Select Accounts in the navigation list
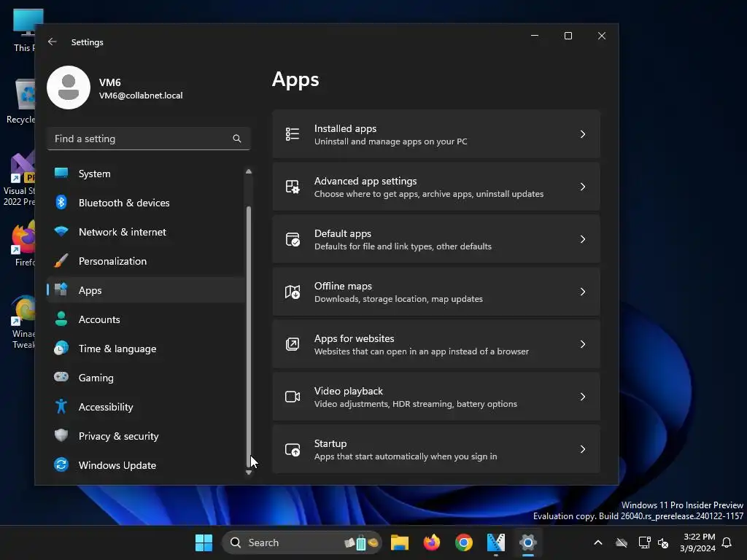 click(x=145, y=319)
